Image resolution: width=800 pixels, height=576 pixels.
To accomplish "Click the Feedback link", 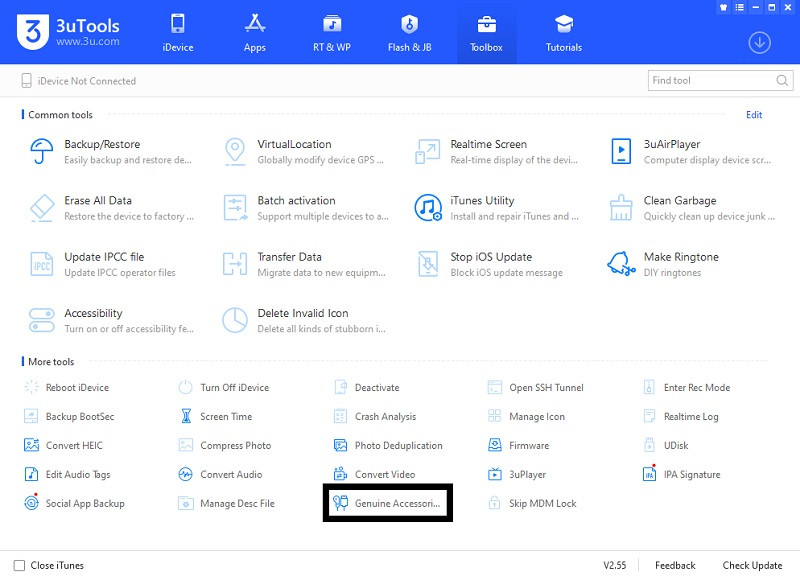I will (675, 565).
